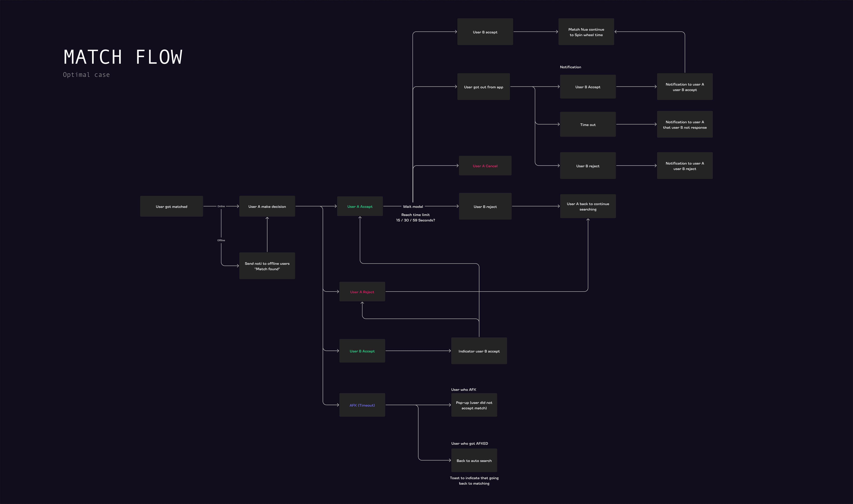The width and height of the screenshot is (853, 504).
Task: Click 'Toast to indicate that going back to matching' text
Action: point(474,481)
